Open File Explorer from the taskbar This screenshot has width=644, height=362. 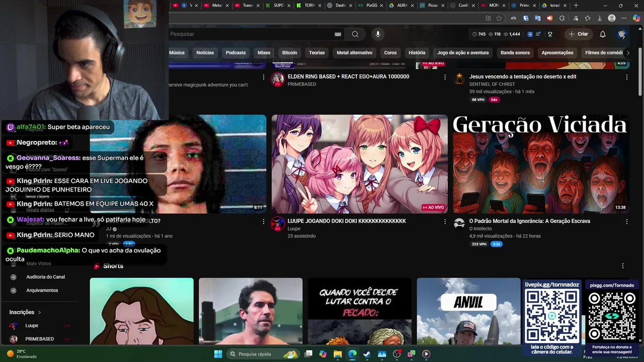coord(338,354)
